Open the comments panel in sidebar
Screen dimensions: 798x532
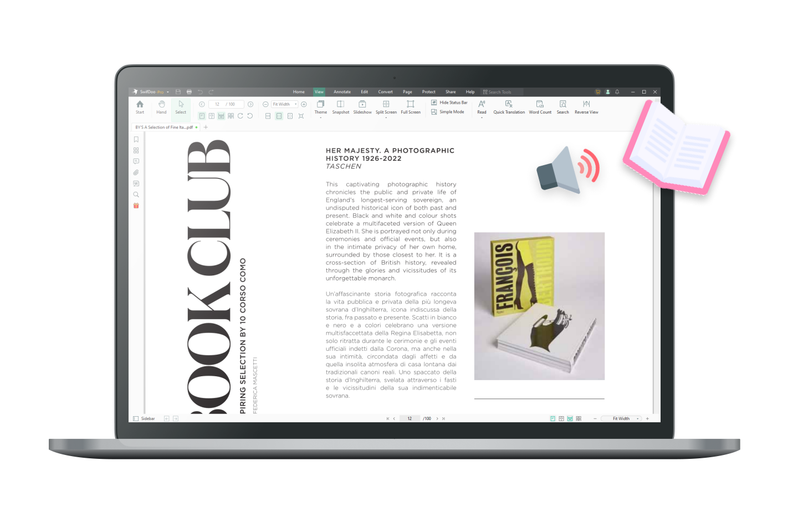coord(136,161)
